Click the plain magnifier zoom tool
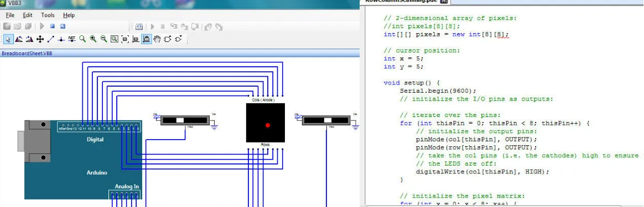The image size is (644, 207). pyautogui.click(x=82, y=39)
